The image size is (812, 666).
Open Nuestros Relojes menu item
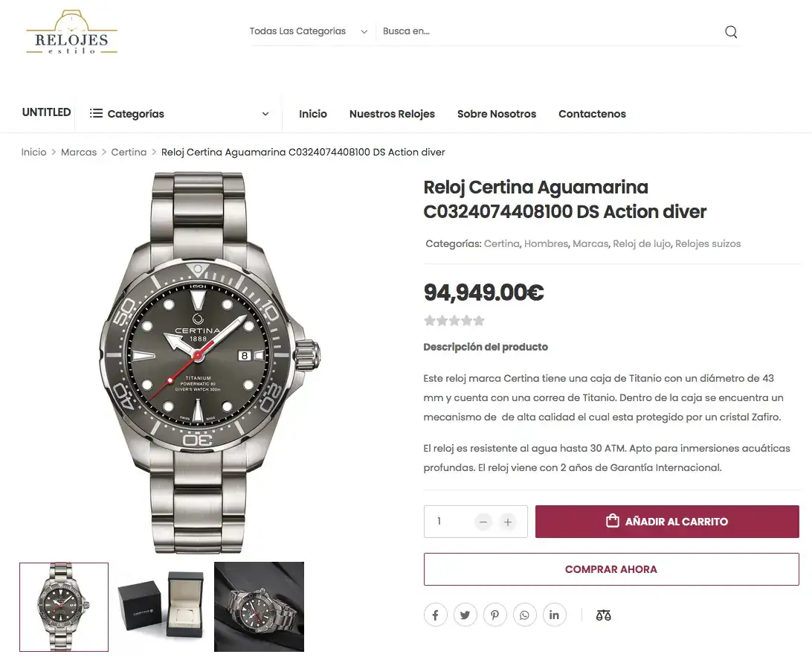tap(392, 114)
